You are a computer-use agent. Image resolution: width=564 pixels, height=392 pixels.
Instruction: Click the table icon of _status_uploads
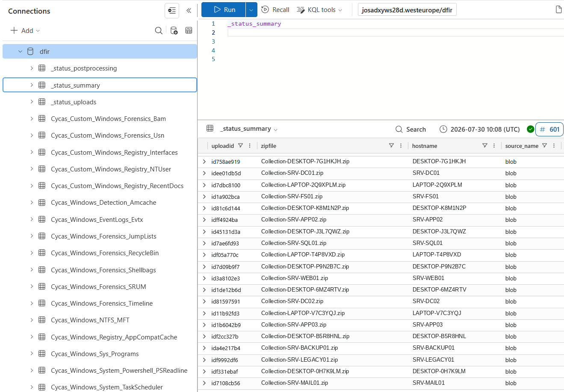[42, 102]
